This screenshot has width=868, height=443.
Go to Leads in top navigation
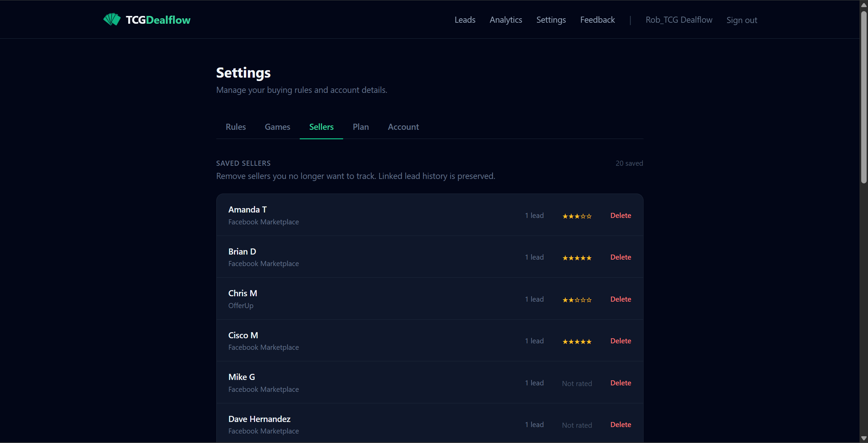coord(465,20)
